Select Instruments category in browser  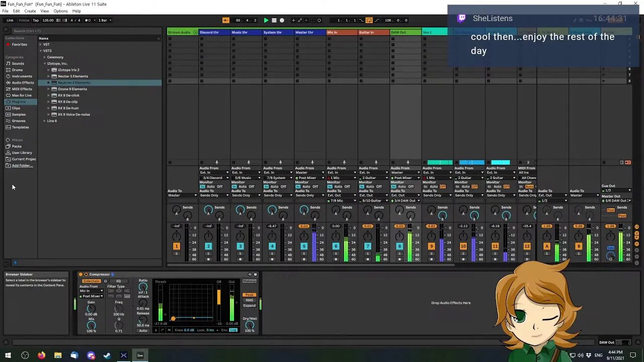(22, 76)
